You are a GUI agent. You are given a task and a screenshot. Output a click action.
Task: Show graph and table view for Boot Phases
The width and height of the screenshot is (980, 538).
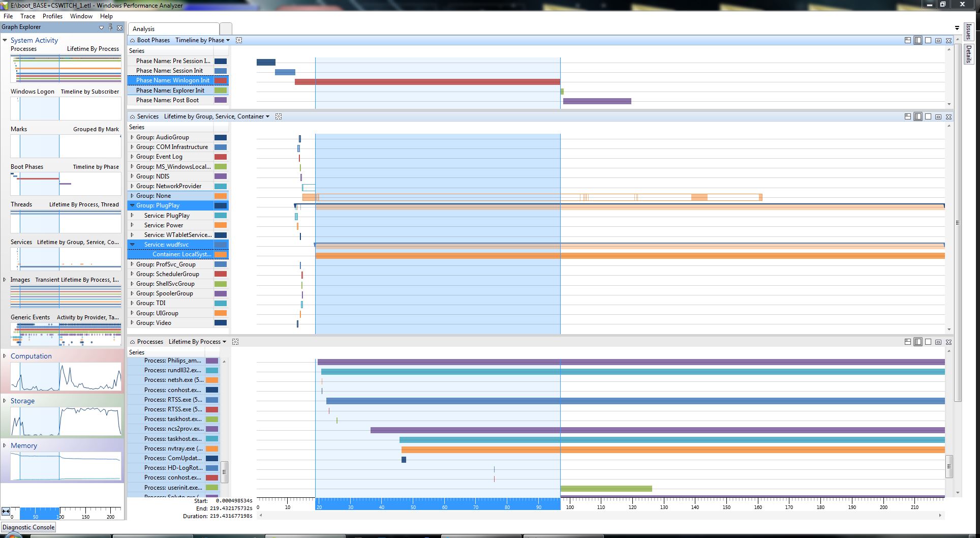point(908,40)
